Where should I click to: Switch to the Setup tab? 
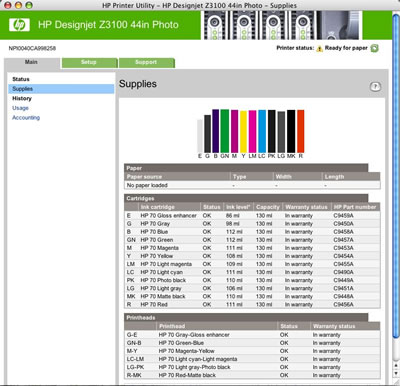point(89,62)
